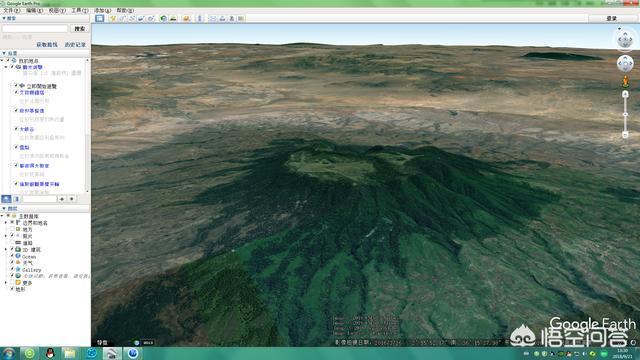Open the planet switcher icon
The height and width of the screenshot is (360, 640).
point(187,18)
